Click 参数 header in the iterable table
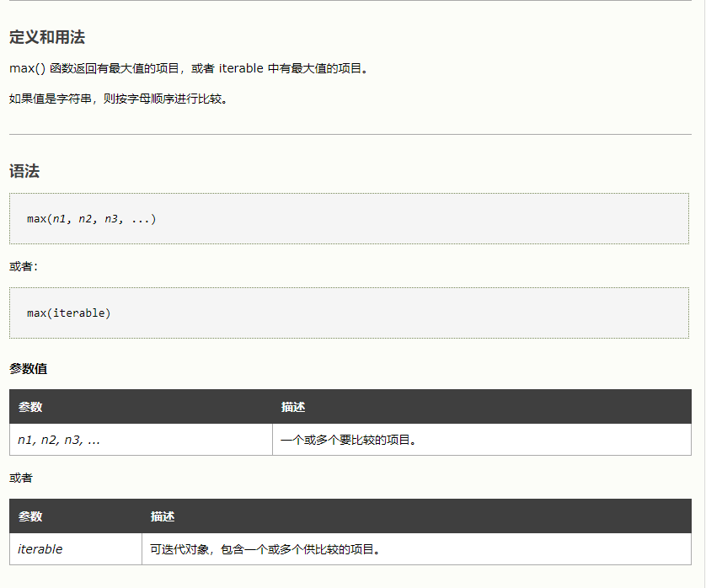Screen dimensions: 706x588 coord(30,516)
